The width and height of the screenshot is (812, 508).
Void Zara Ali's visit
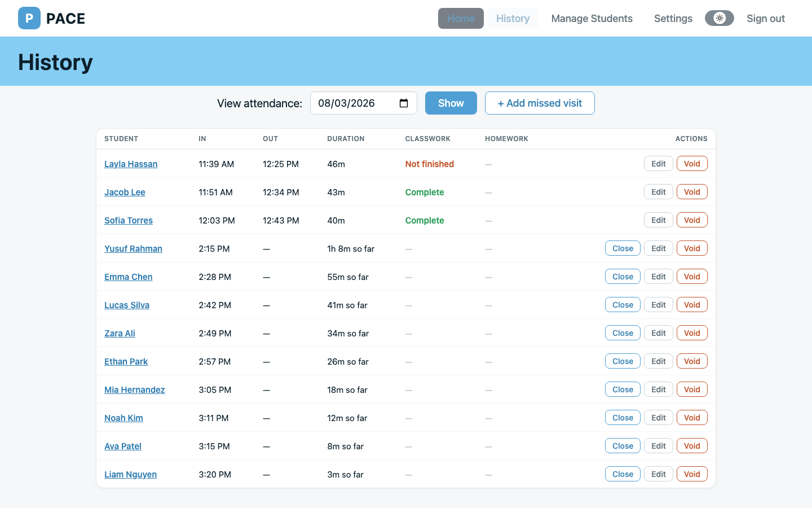[692, 333]
